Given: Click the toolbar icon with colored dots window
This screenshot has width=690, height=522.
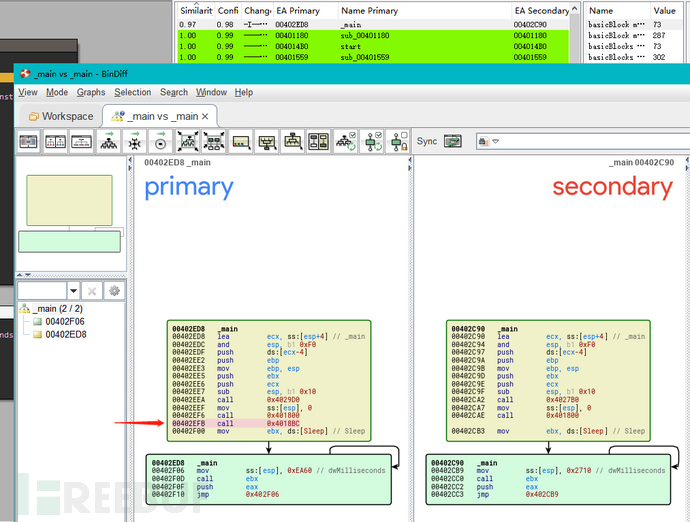Looking at the screenshot, I should [241, 142].
